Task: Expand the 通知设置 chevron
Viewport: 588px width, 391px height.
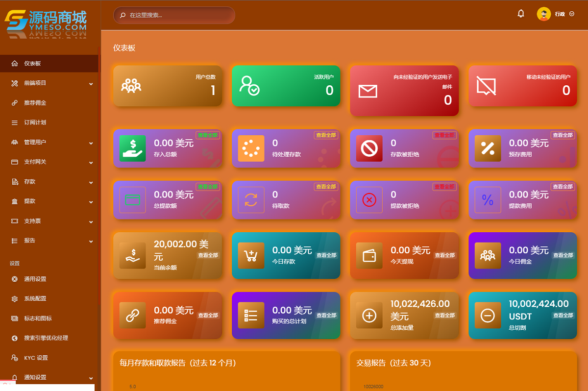Action: [x=91, y=378]
